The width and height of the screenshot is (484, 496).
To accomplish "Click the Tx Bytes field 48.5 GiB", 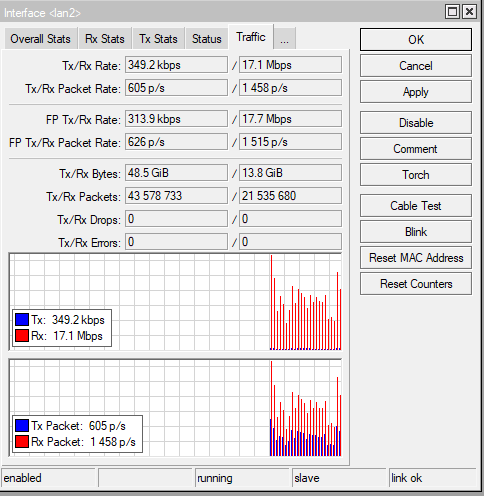I will (x=176, y=173).
